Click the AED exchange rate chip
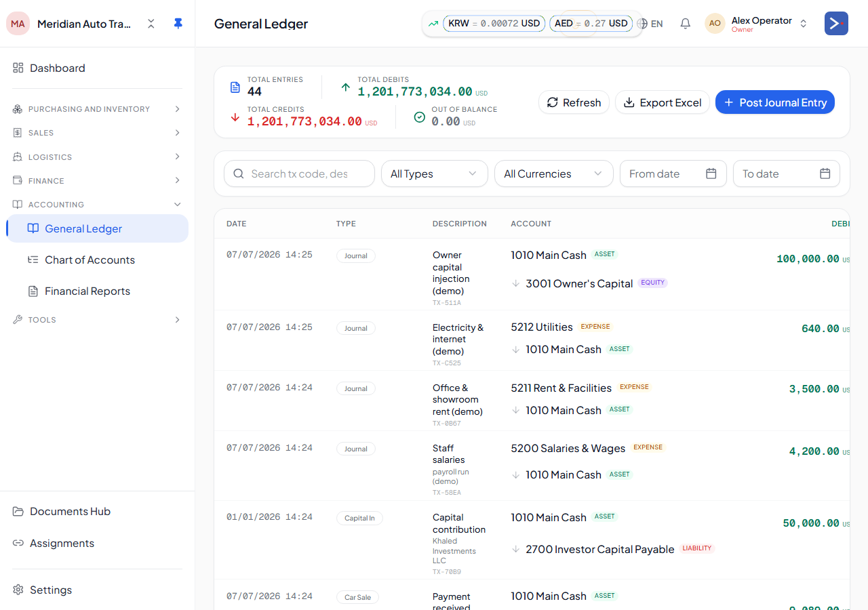This screenshot has height=610, width=868. pyautogui.click(x=591, y=24)
